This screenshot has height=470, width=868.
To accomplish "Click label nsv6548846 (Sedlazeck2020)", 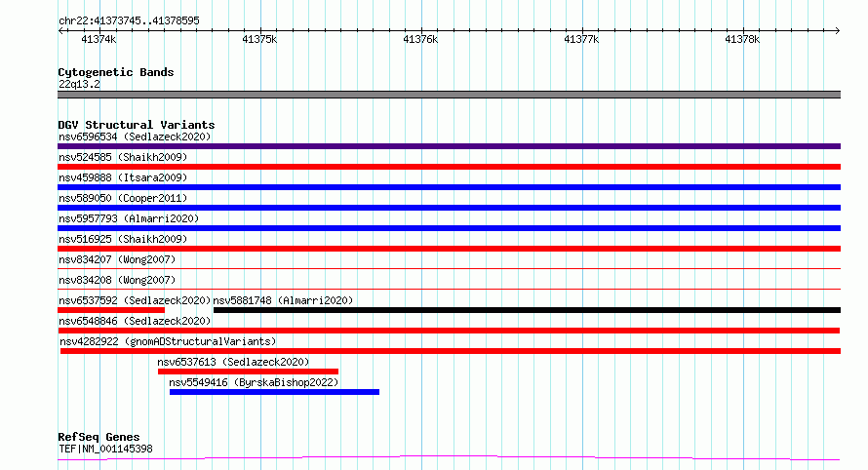I will coord(135,321).
